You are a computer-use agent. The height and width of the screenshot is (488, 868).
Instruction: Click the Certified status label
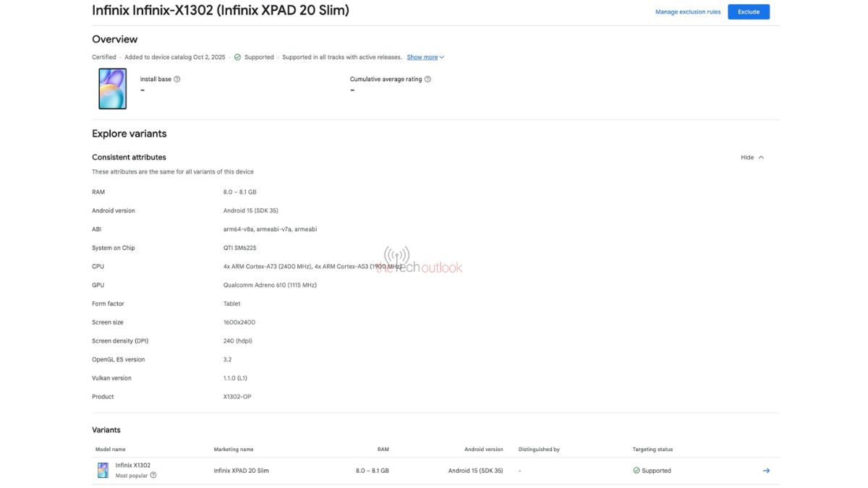click(x=103, y=56)
